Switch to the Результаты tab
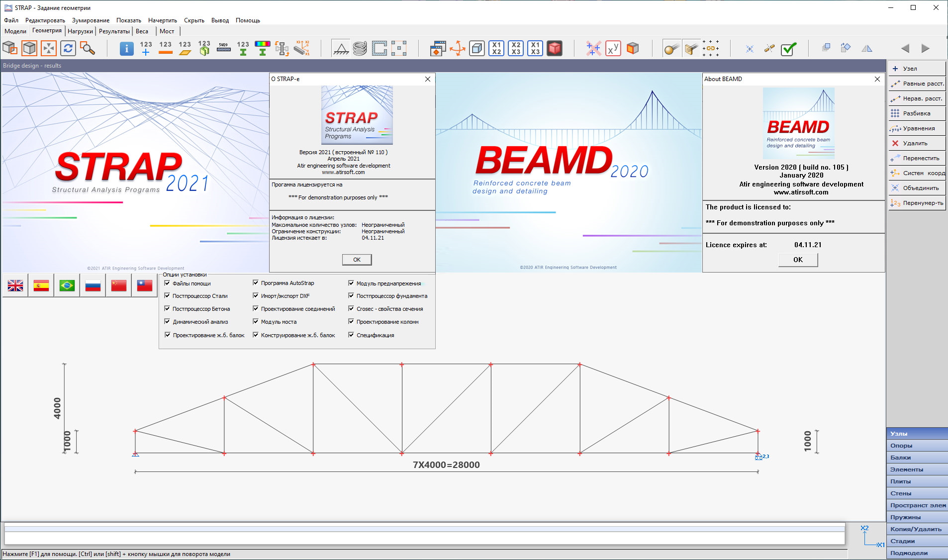 coord(114,31)
